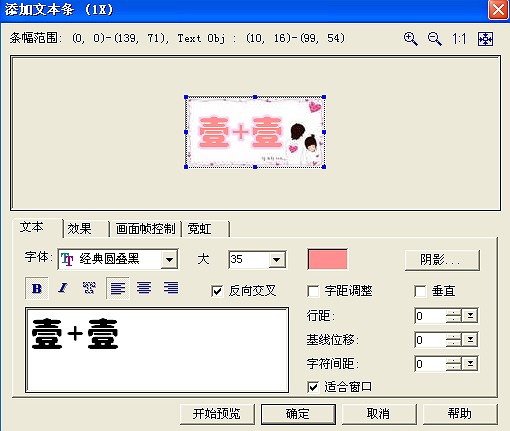Enable the 字距调整 checkbox
Viewport: 510px width, 431px height.
pyautogui.click(x=313, y=291)
